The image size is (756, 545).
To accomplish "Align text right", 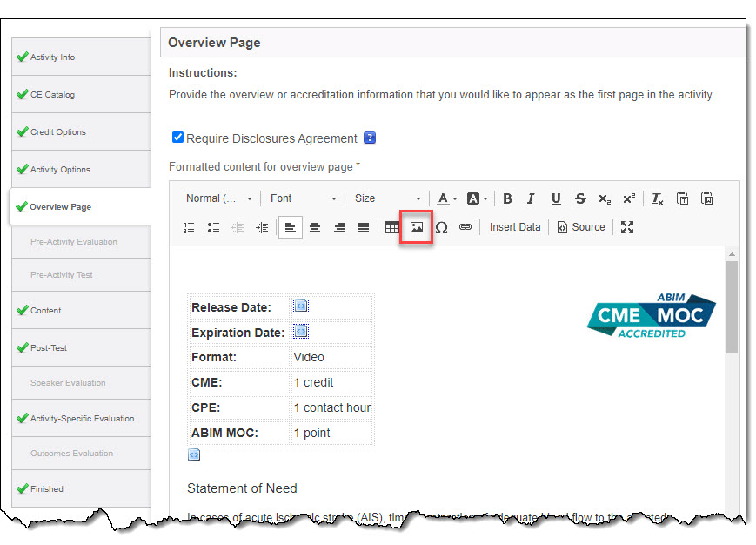I will coord(339,227).
